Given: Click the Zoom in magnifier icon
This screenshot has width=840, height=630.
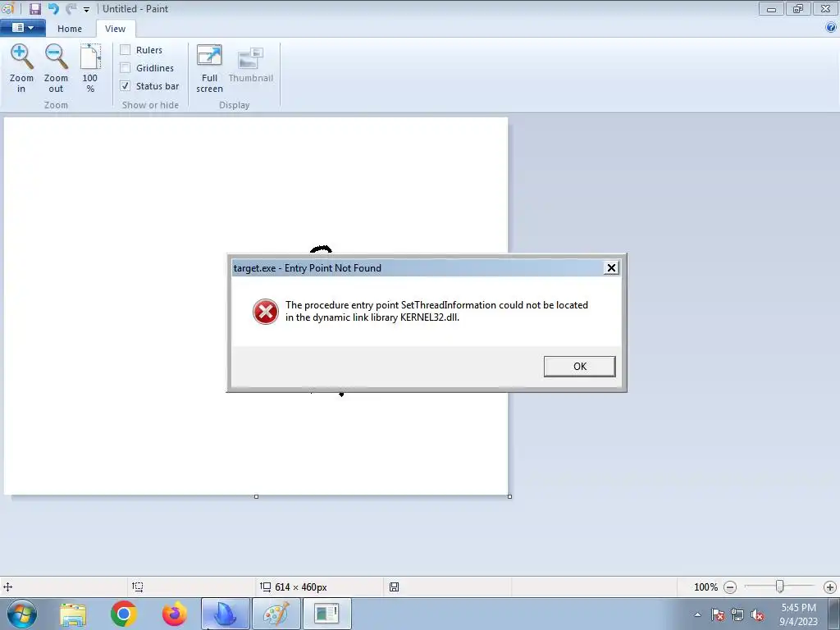Looking at the screenshot, I should (21, 57).
